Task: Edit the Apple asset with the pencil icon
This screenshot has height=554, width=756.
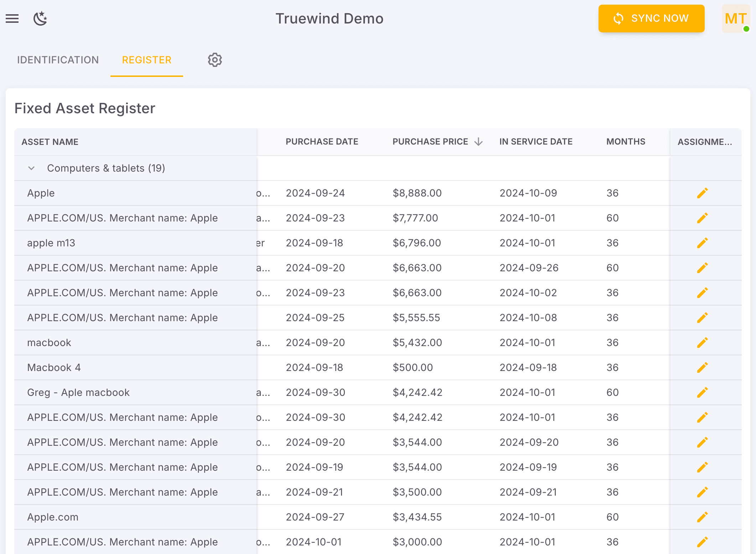Action: pyautogui.click(x=702, y=193)
